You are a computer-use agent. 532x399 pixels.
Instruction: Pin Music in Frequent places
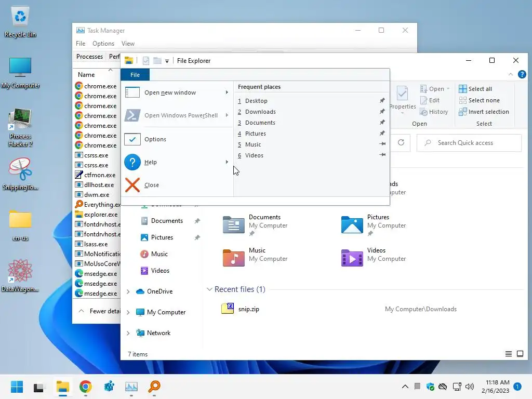pyautogui.click(x=382, y=144)
